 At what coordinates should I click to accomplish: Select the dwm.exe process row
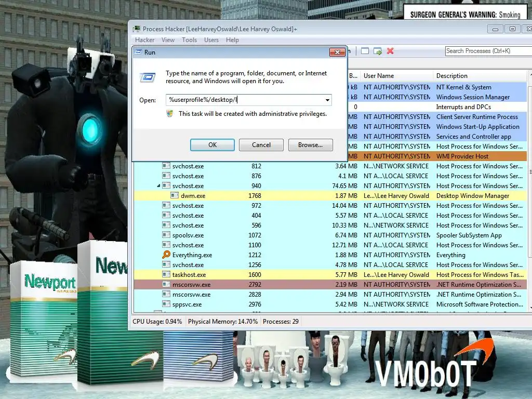330,195
